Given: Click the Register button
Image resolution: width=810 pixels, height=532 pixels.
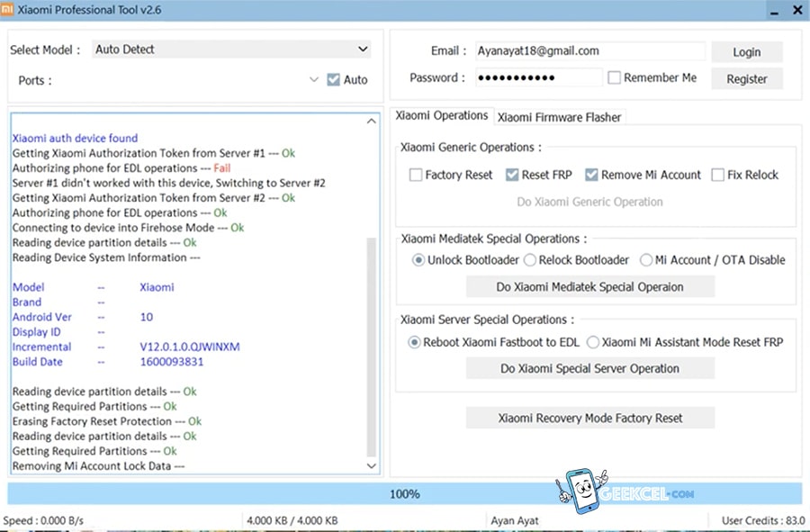Looking at the screenshot, I should click(746, 79).
